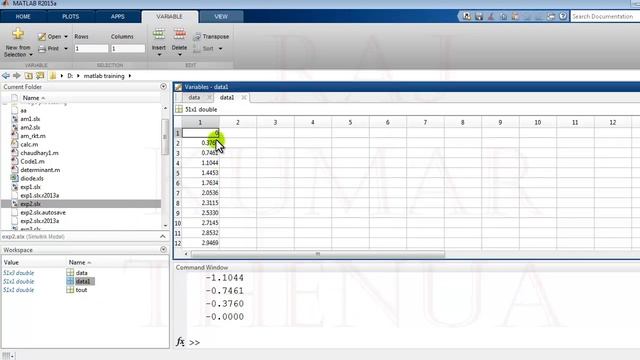Click the up one level folder icon
Screen dimensions: 640x360
click(29, 76)
